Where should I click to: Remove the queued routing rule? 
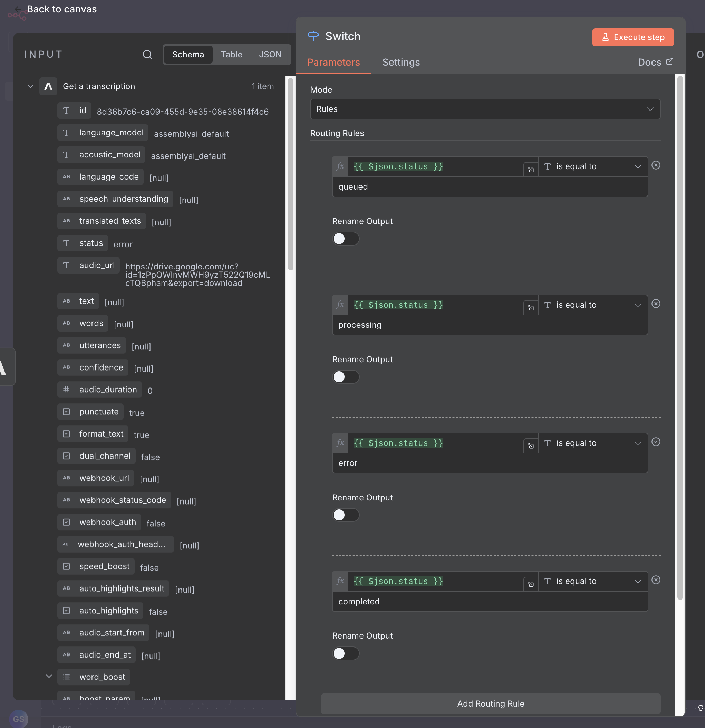tap(656, 165)
